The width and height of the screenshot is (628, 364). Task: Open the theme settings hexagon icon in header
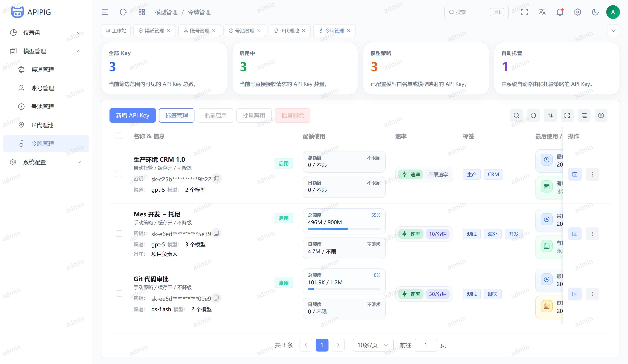tap(578, 12)
